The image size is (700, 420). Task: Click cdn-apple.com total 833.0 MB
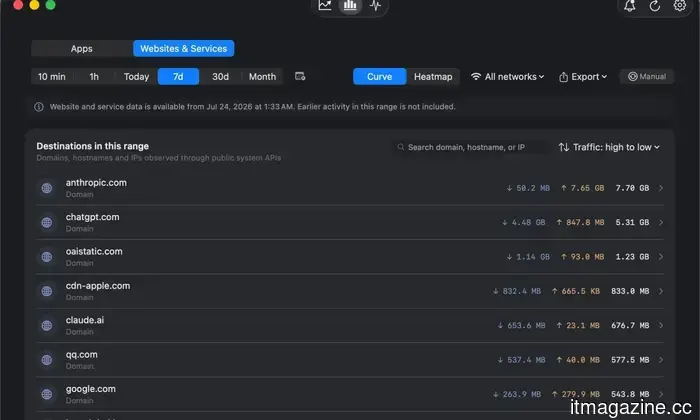tap(630, 291)
